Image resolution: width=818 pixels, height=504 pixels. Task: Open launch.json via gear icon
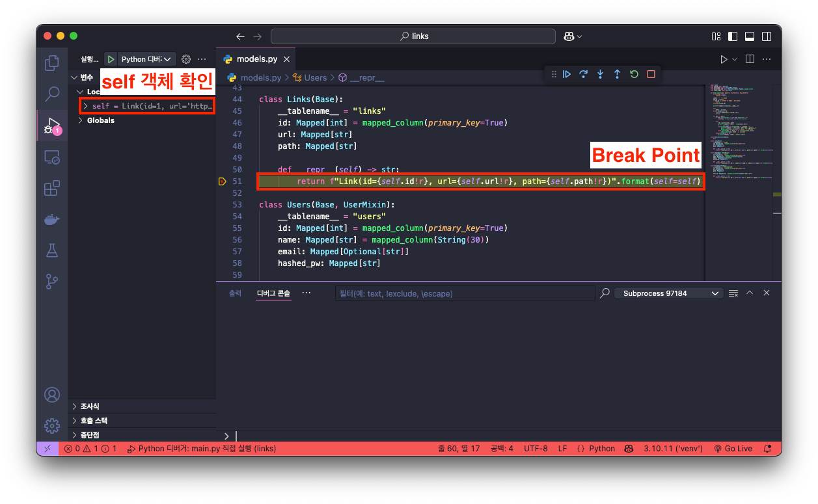pos(186,59)
